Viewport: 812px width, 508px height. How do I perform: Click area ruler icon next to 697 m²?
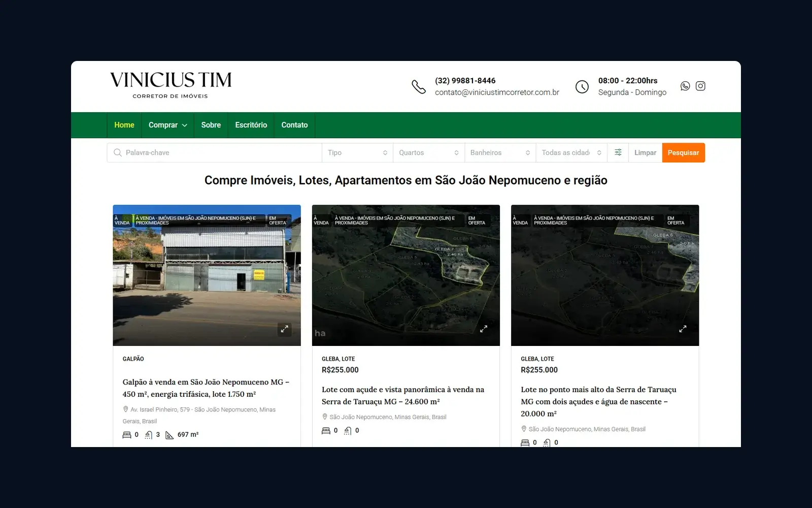coord(170,435)
